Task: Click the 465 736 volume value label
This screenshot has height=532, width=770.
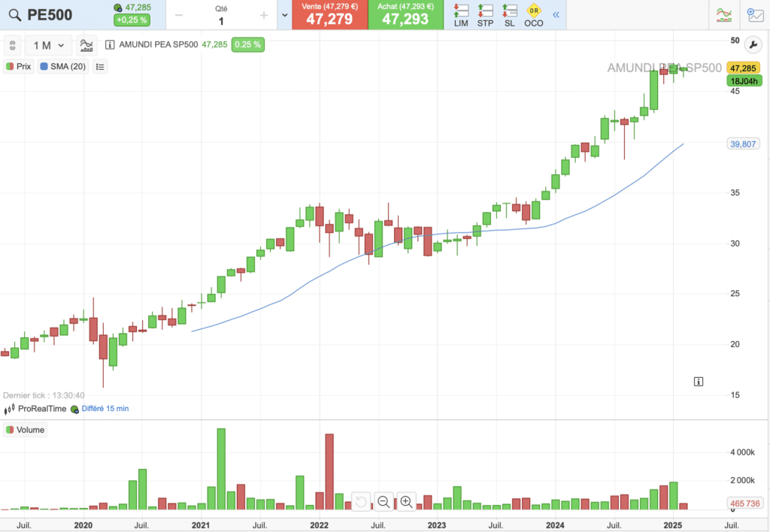Action: click(x=744, y=503)
